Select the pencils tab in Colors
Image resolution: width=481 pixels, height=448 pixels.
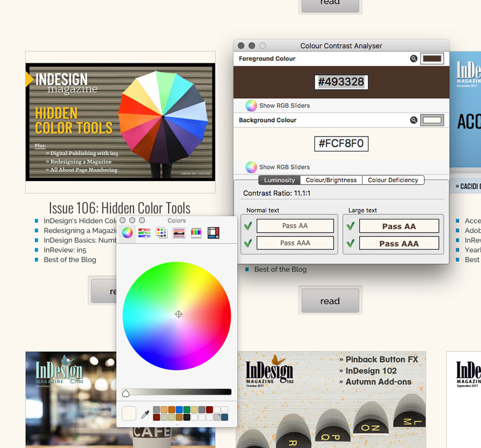pos(196,233)
